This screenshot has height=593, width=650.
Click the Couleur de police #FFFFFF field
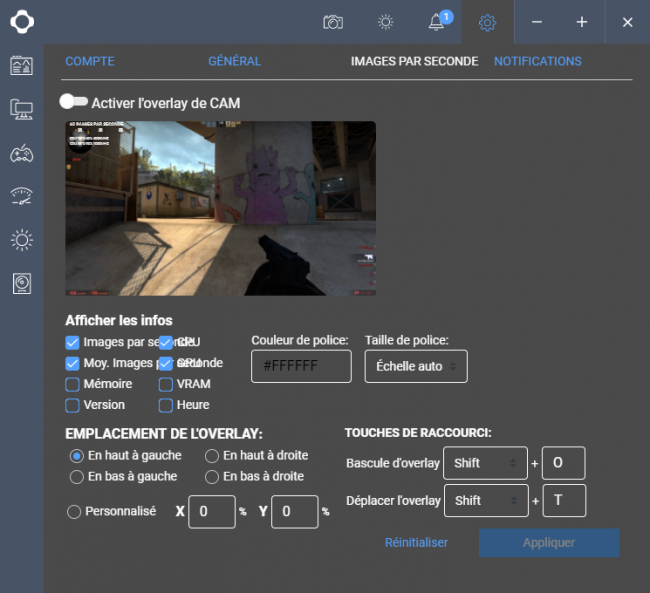[x=301, y=366]
